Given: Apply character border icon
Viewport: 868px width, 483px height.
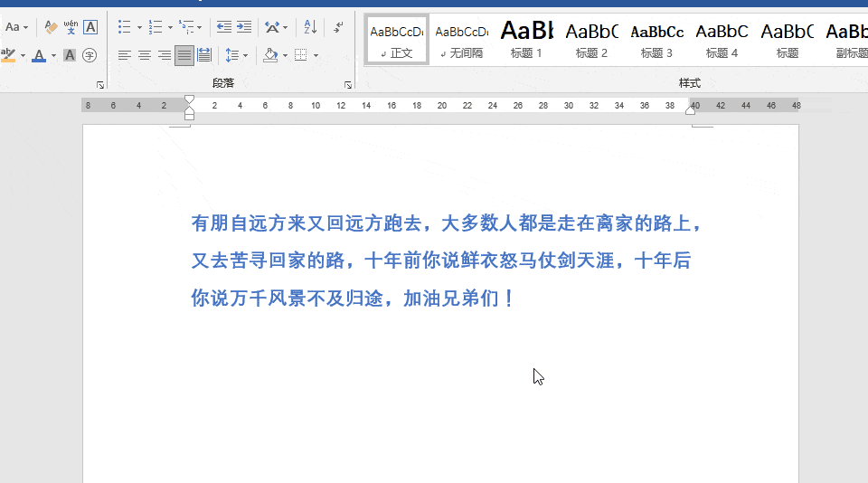Looking at the screenshot, I should pyautogui.click(x=90, y=26).
